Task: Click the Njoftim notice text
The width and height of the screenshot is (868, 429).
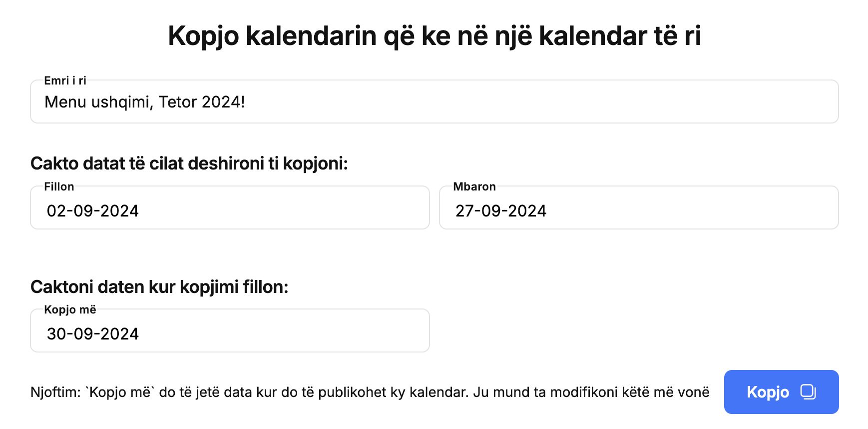Action: pyautogui.click(x=370, y=392)
